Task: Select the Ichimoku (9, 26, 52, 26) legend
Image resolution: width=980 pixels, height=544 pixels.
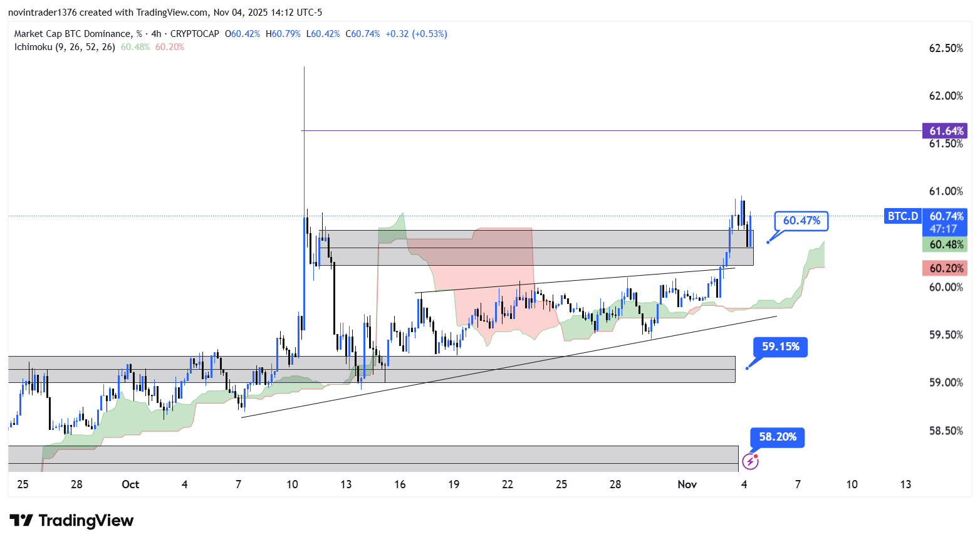Action: click(65, 47)
